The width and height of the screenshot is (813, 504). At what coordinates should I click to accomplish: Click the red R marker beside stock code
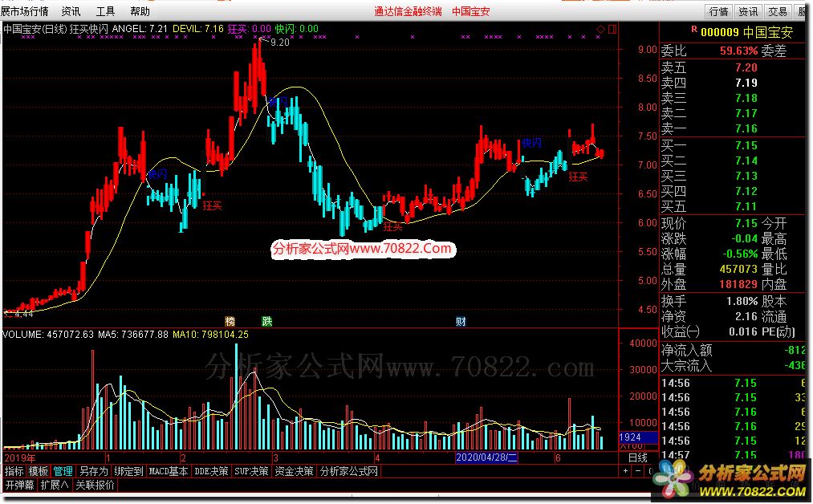694,30
